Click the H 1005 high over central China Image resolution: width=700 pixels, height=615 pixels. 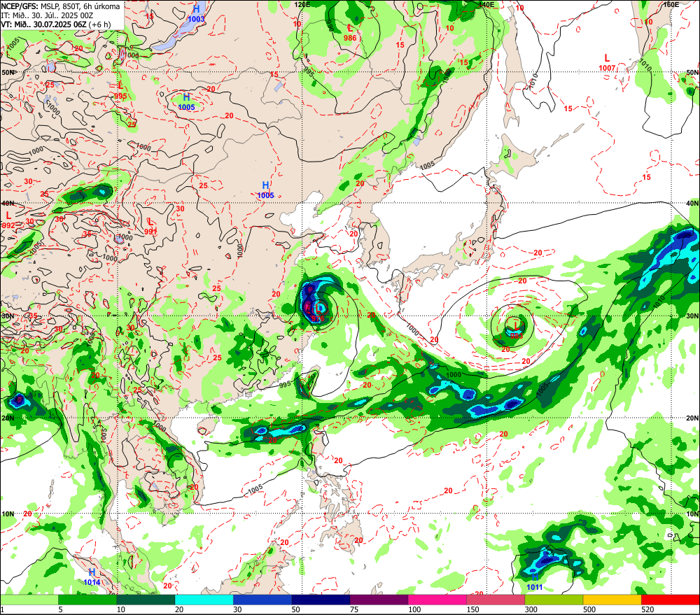(265, 190)
